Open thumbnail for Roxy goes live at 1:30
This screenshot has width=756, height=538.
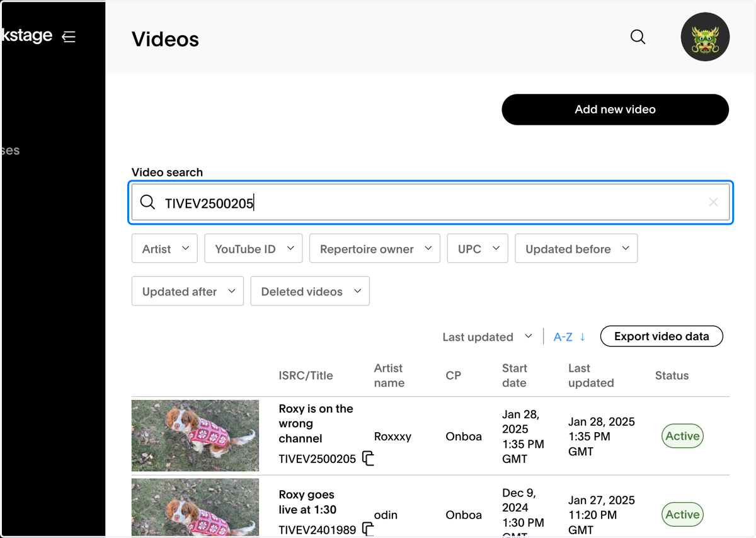[x=195, y=508]
